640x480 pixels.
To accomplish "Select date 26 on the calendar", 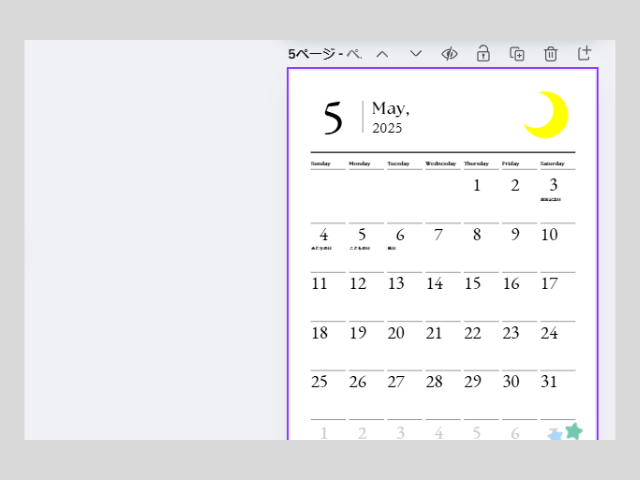I will [358, 382].
